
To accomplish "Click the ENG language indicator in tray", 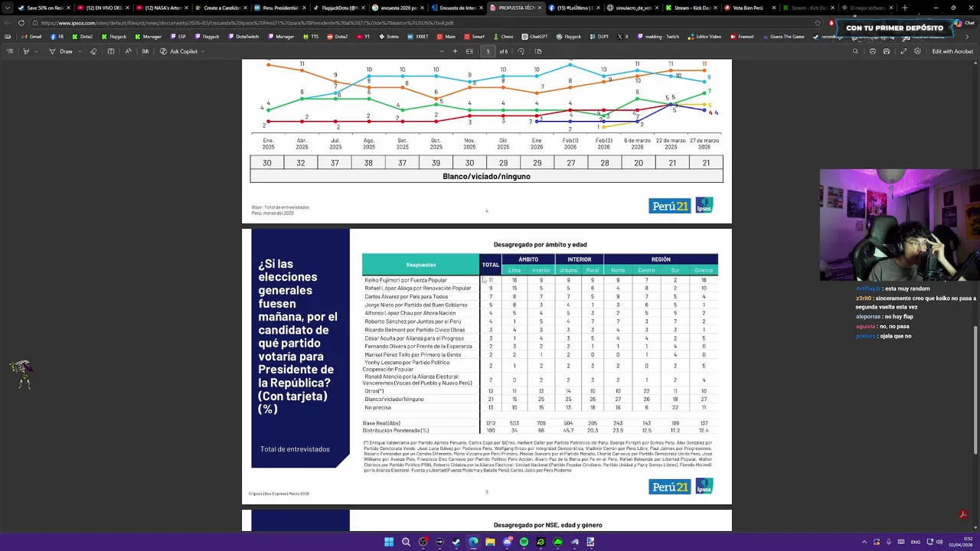I will point(916,542).
